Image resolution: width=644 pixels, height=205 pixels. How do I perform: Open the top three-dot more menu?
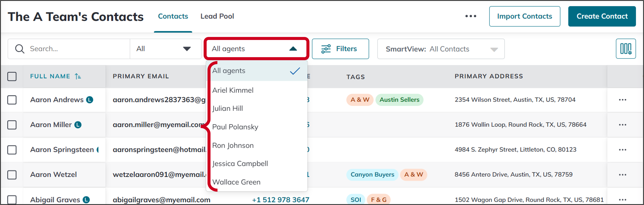[x=470, y=16]
